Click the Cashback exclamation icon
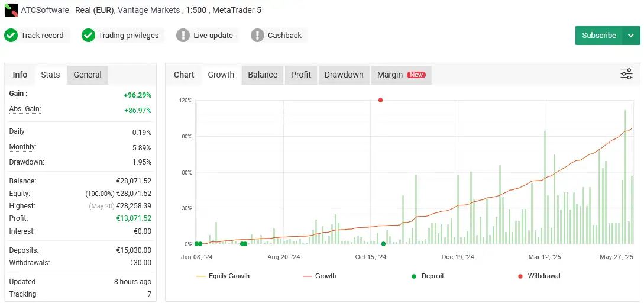This screenshot has width=644, height=306. point(257,36)
